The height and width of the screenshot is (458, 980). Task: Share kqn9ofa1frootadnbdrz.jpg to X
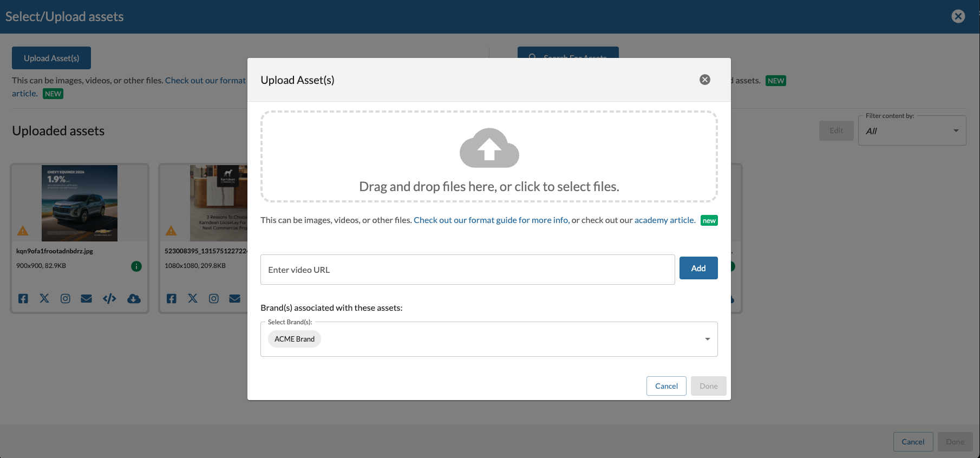coord(44,298)
